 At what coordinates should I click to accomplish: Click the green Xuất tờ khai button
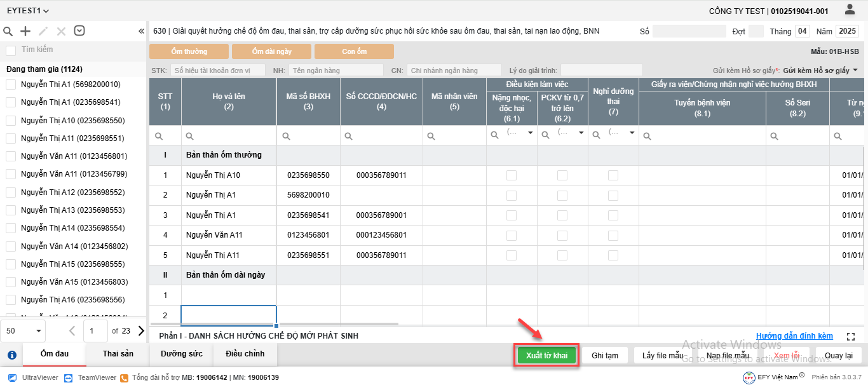coord(546,355)
